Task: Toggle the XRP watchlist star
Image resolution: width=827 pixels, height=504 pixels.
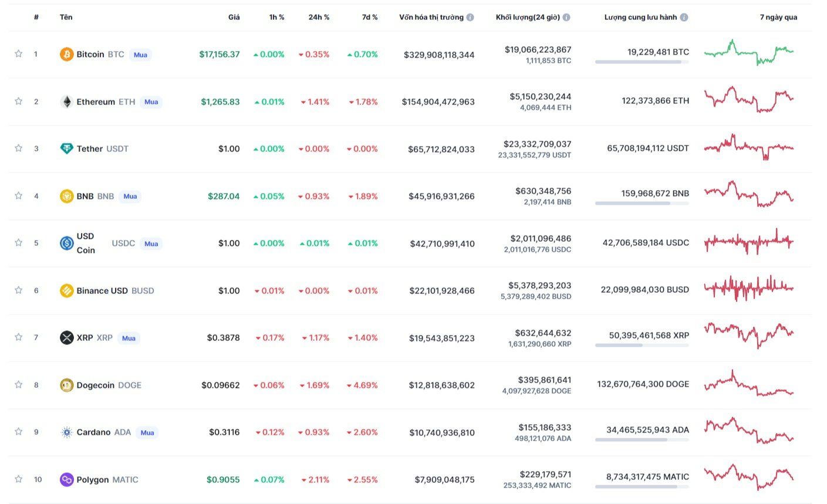Action: [19, 337]
